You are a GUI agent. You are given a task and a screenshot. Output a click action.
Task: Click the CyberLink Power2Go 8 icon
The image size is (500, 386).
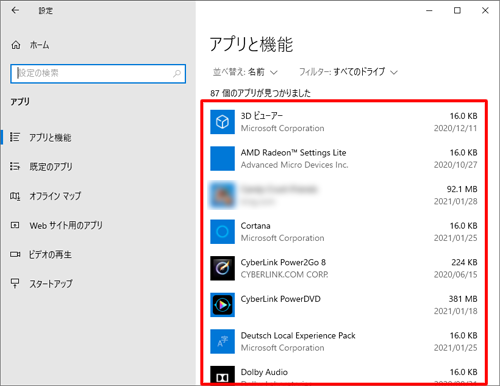point(222,268)
